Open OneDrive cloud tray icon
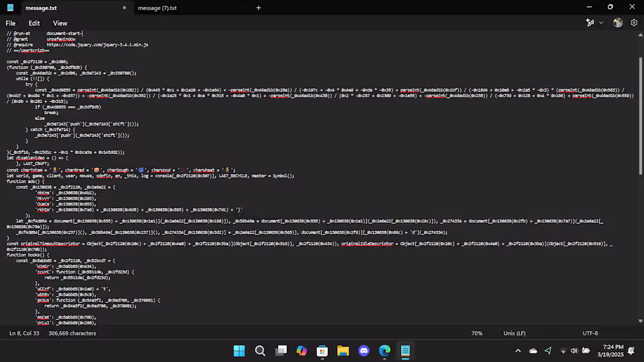644x362 pixels. 533,351
